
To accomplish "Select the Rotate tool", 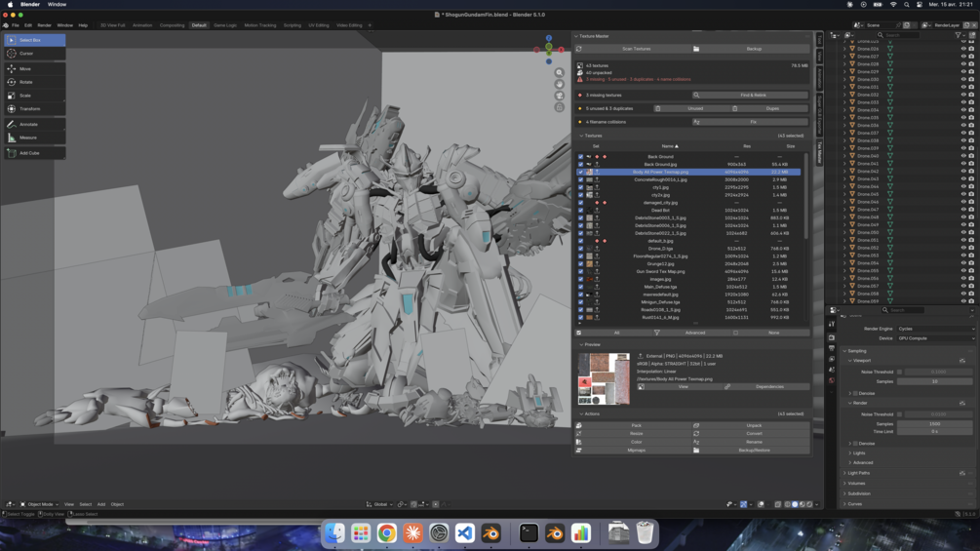I will (34, 82).
